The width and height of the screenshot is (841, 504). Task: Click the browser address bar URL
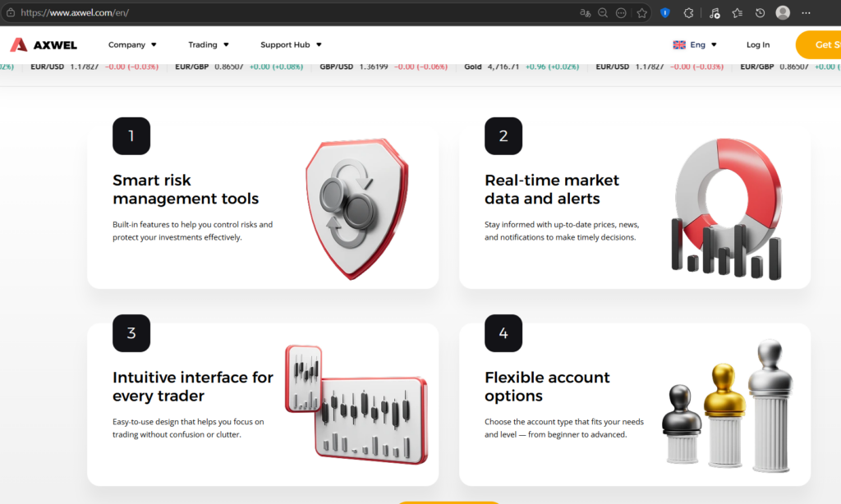pos(75,12)
